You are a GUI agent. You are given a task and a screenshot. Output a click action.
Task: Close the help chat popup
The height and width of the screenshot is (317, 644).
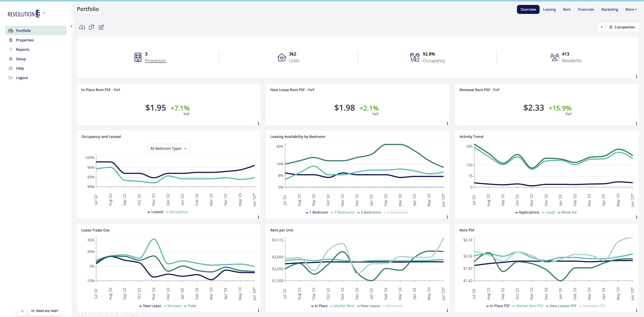[22, 311]
